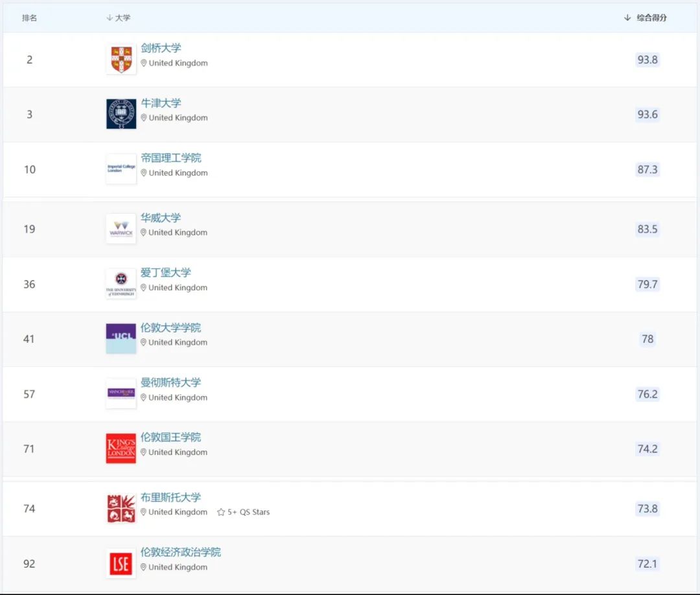Click the University of Manchester logo
700x595 pixels.
(x=121, y=393)
